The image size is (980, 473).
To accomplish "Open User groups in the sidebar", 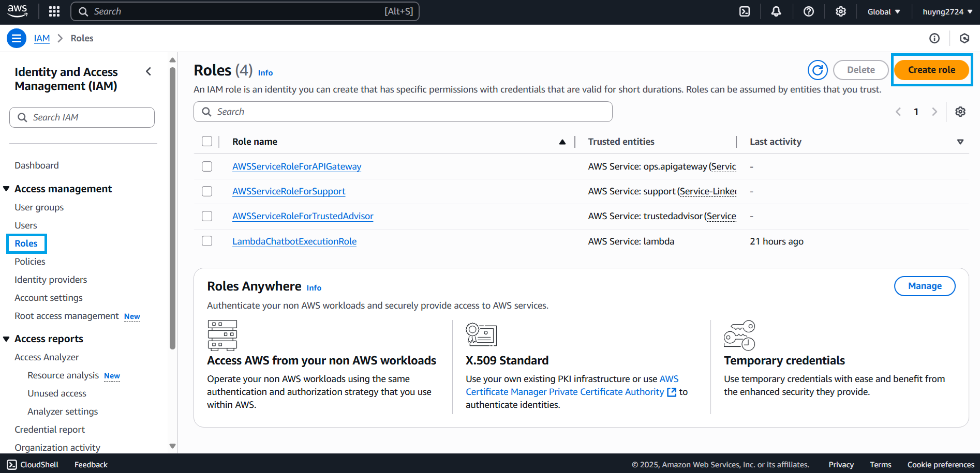I will 39,207.
